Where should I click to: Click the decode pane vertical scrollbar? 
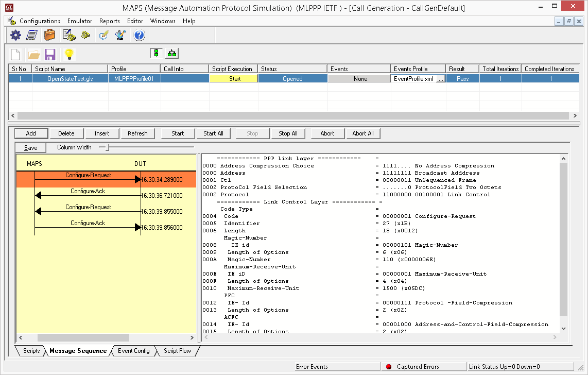563,239
